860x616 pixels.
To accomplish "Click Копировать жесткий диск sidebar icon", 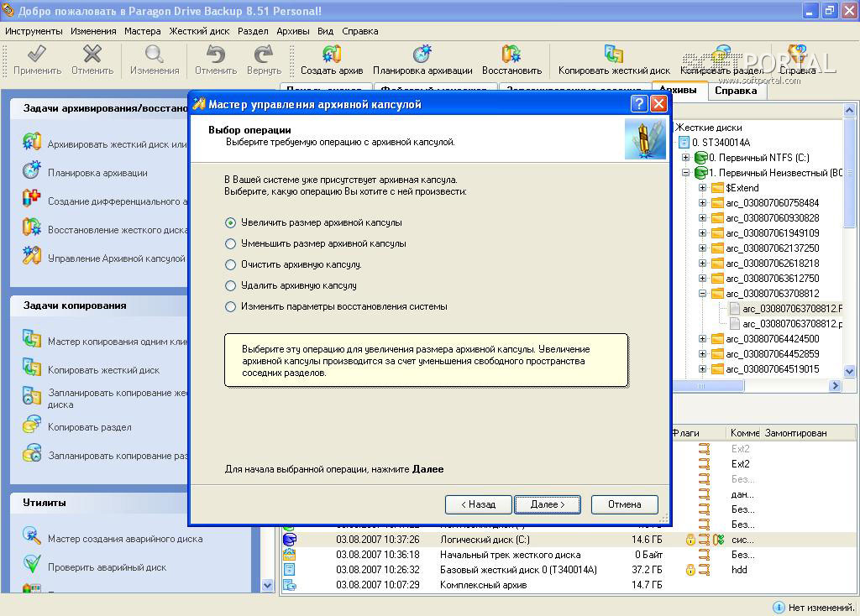I will pyautogui.click(x=32, y=368).
